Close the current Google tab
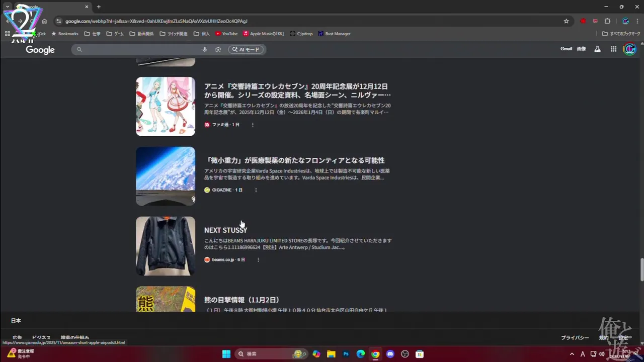This screenshot has height=362, width=644. [87, 7]
